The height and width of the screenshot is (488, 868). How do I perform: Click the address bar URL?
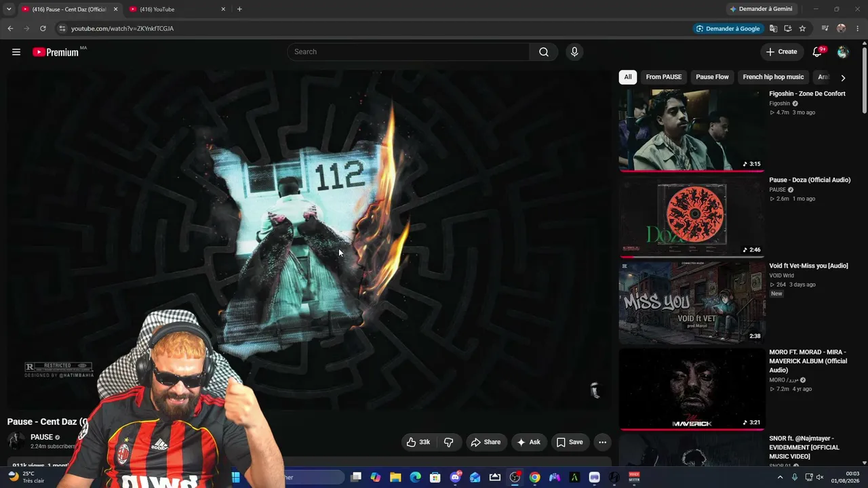tap(123, 28)
